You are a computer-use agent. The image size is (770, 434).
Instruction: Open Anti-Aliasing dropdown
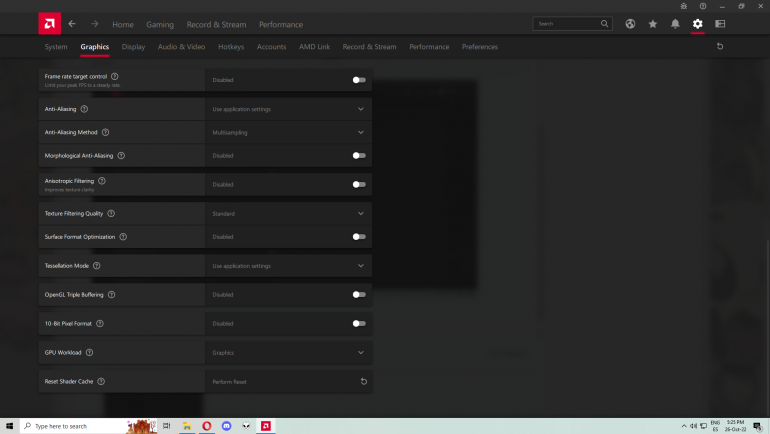288,109
